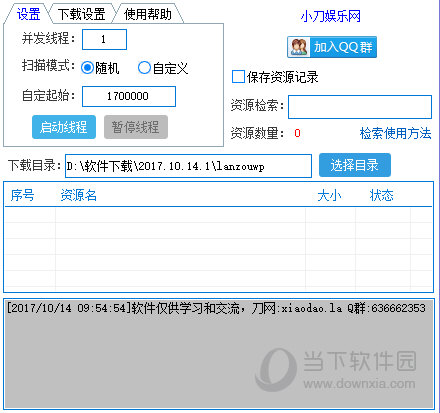The image size is (440, 413).
Task: Click the 选择目录 button
Action: click(x=355, y=165)
